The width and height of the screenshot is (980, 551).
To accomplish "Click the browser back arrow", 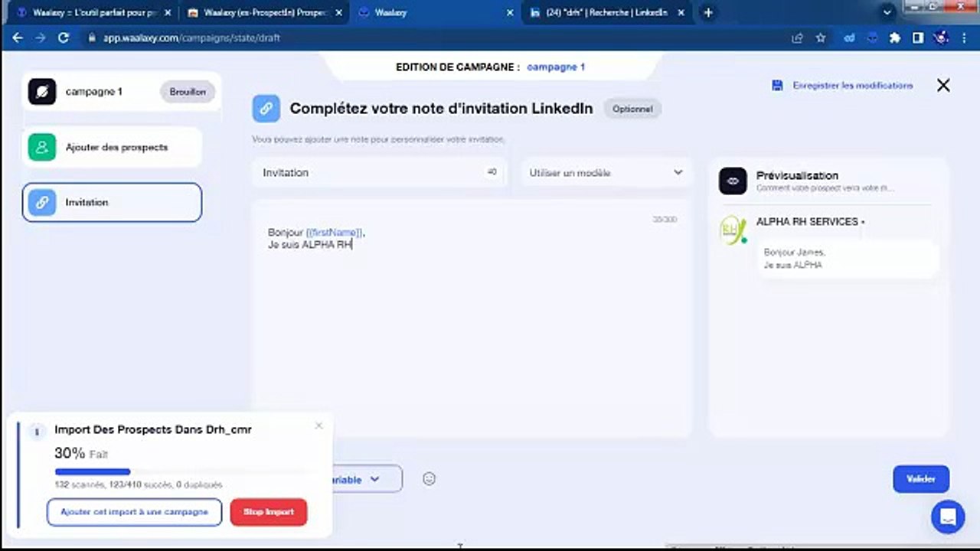I will [18, 37].
